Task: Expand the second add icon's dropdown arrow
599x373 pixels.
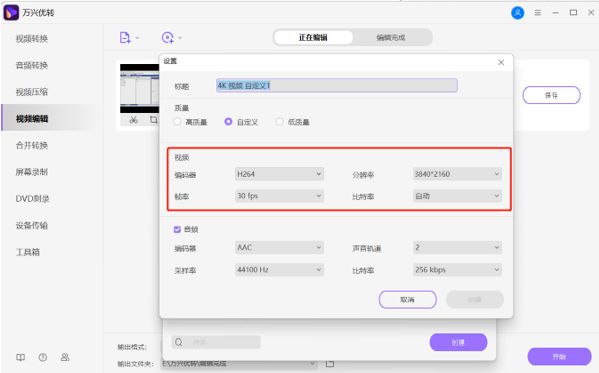Action: pyautogui.click(x=180, y=38)
